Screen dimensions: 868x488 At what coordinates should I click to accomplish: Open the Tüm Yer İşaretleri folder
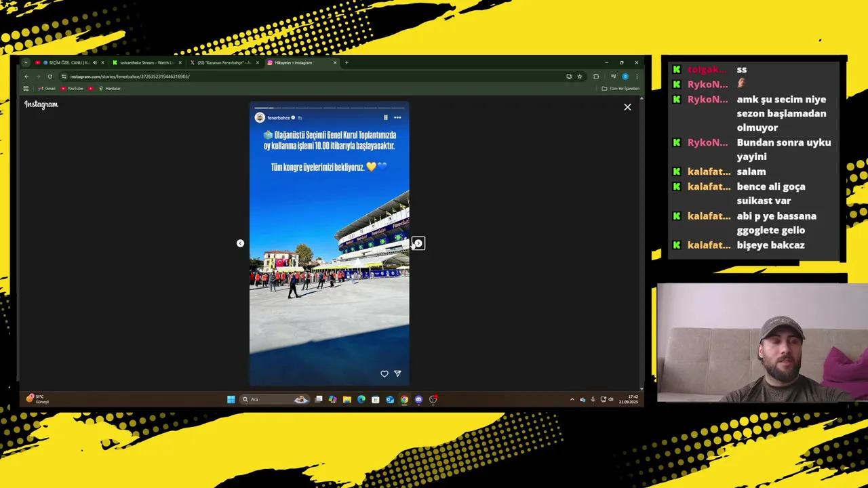click(x=620, y=89)
